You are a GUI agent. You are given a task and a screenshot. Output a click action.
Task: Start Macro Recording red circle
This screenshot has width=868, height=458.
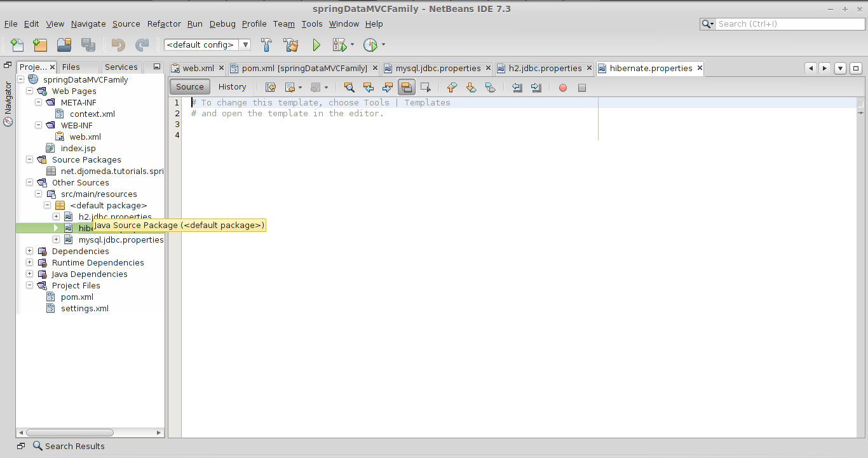pyautogui.click(x=562, y=88)
